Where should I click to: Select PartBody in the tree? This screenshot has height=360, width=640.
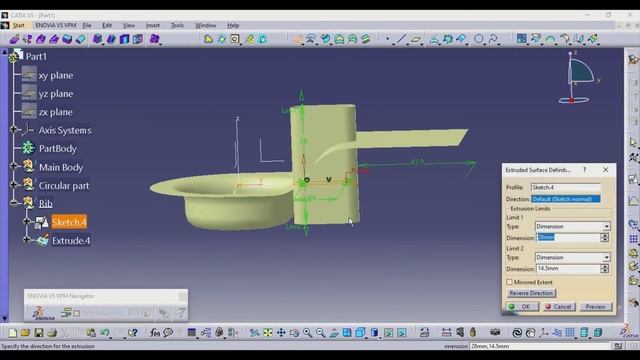coord(58,149)
